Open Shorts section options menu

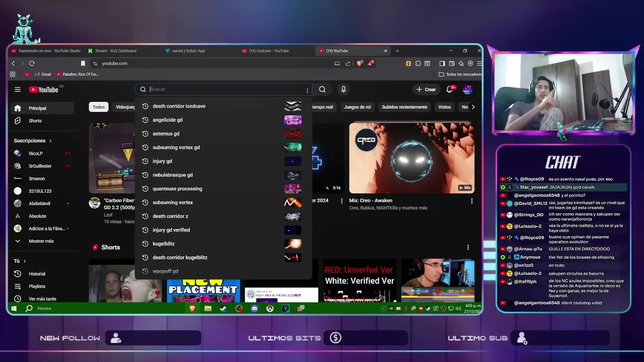click(x=468, y=247)
